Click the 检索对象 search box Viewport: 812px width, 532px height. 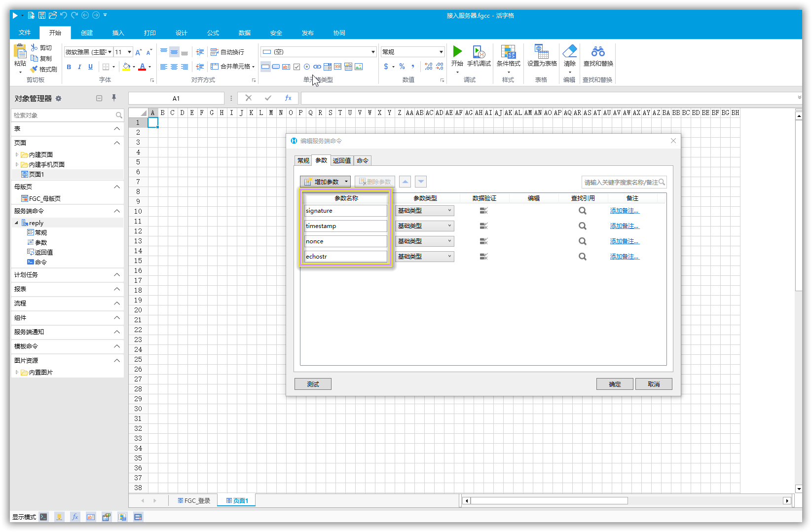tap(67, 115)
